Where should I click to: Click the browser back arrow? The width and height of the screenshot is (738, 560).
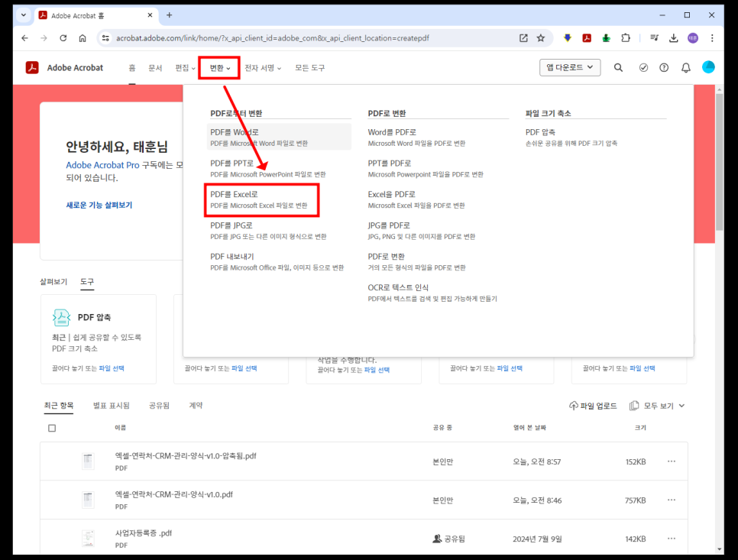tap(25, 38)
